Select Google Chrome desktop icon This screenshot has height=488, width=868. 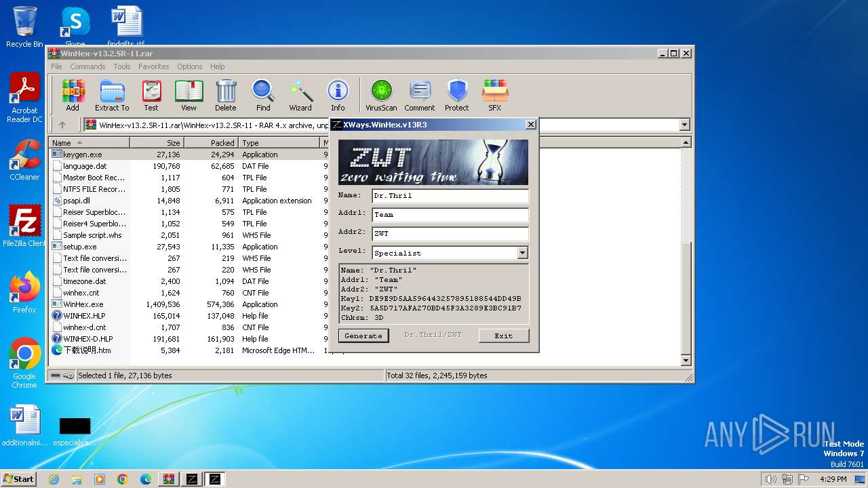click(24, 363)
